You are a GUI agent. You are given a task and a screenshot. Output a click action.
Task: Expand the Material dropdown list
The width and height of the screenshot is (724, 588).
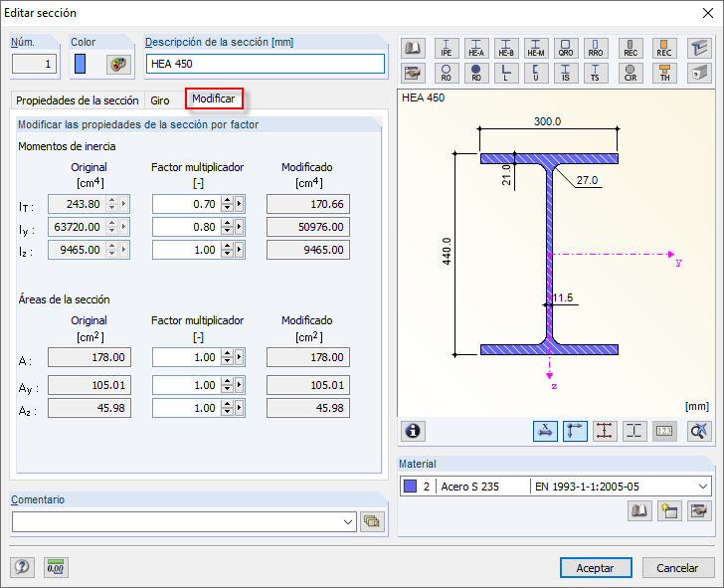coord(703,487)
